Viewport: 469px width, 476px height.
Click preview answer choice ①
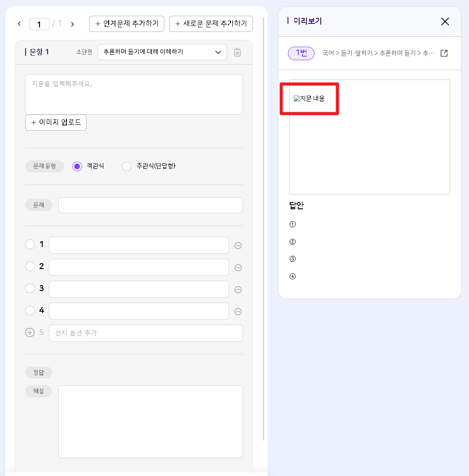click(292, 225)
